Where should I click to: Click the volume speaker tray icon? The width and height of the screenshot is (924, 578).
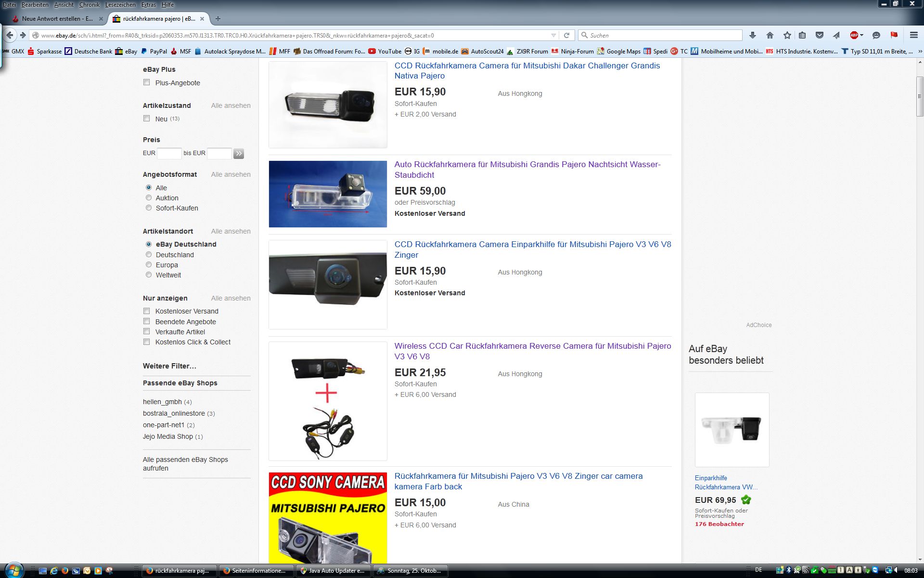pyautogui.click(x=896, y=570)
